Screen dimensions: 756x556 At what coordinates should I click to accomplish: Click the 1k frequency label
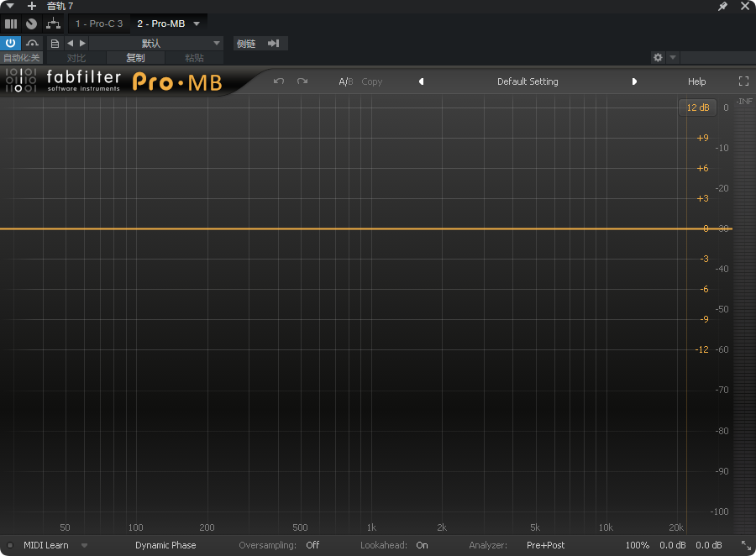point(371,527)
